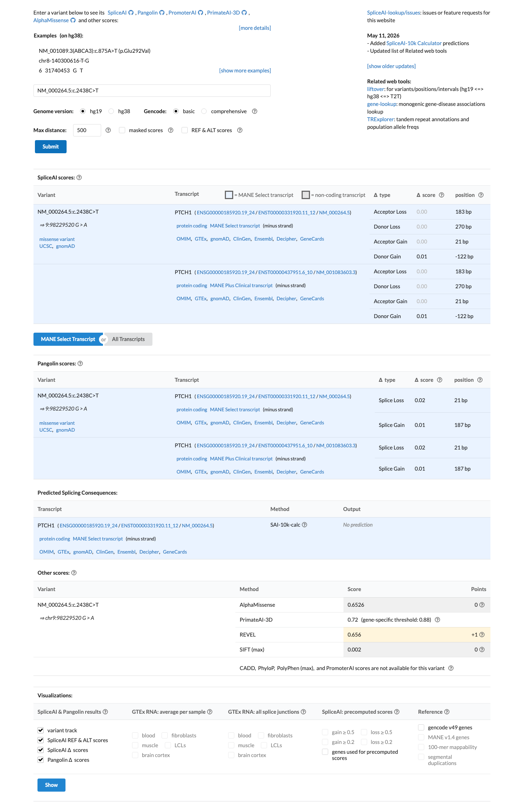Check genes used for precomputed scores
529x812 pixels.
(325, 752)
